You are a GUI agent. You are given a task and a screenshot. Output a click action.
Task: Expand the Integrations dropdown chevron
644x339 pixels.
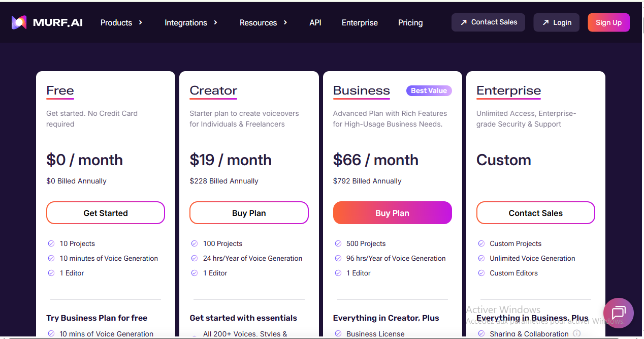pos(215,22)
